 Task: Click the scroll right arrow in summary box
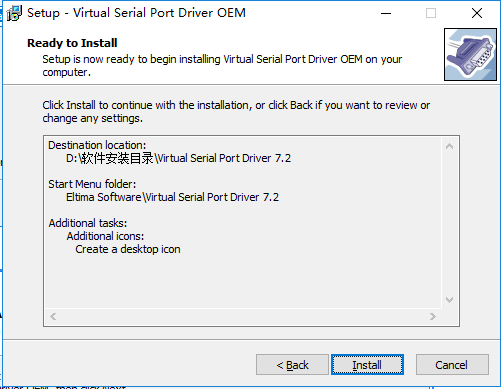433,316
